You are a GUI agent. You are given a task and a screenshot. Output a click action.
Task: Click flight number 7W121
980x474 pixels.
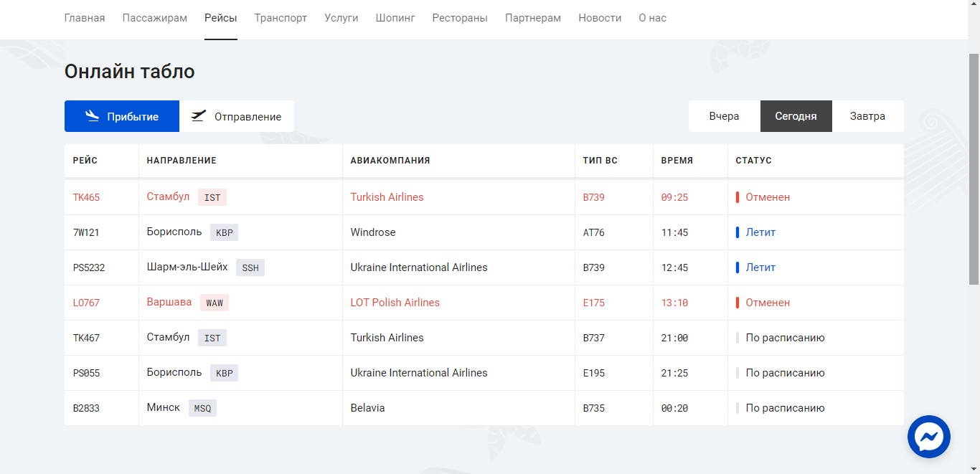(86, 232)
